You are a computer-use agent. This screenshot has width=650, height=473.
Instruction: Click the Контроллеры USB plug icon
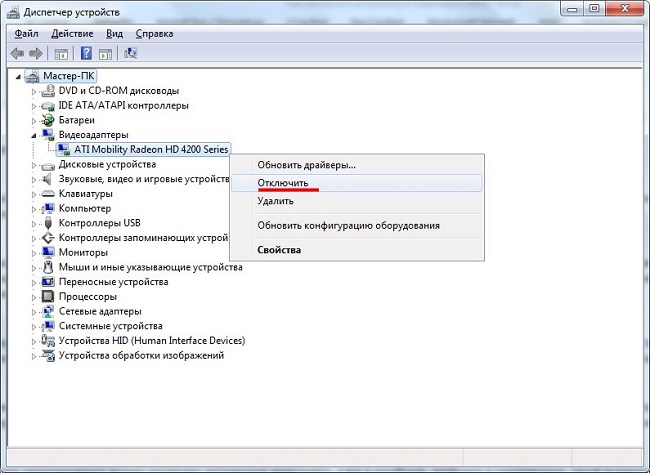(48, 223)
